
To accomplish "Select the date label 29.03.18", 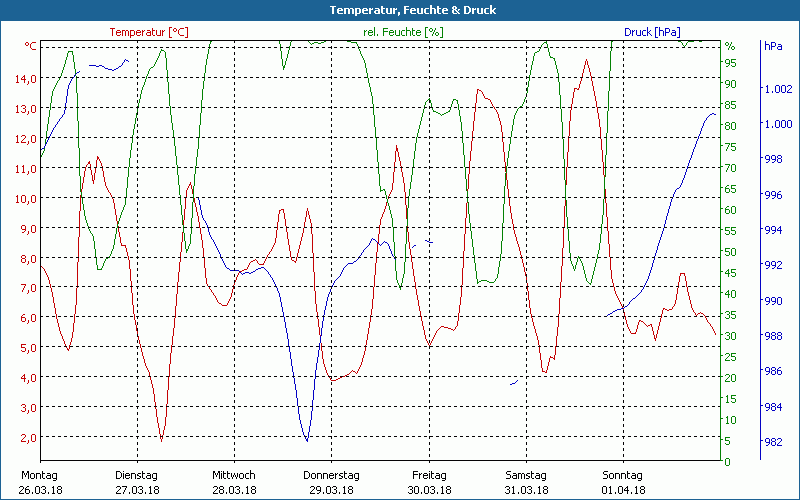I will pos(331,490).
